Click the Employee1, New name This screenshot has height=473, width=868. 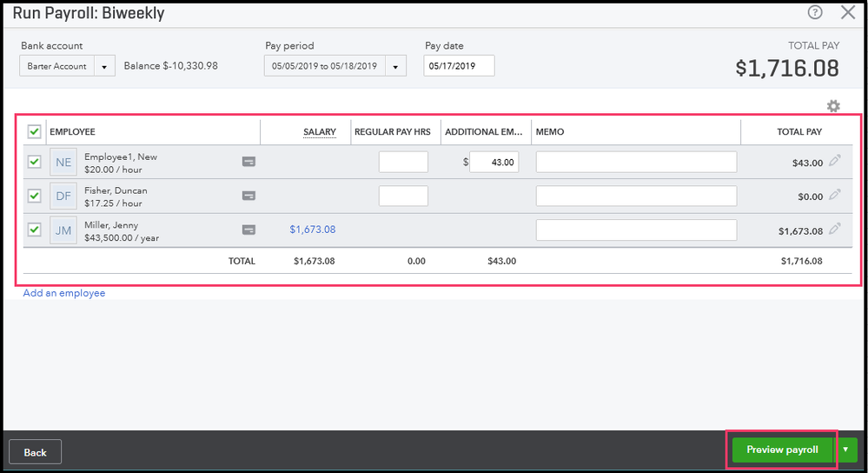pos(121,157)
